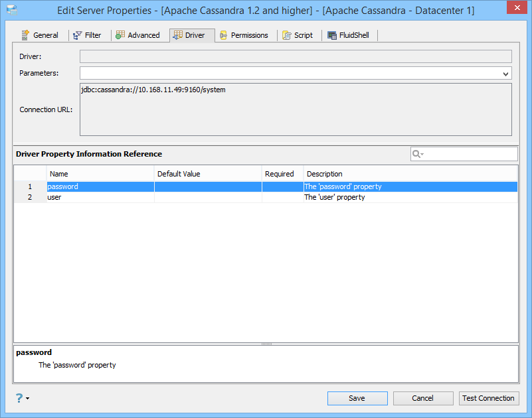Click the FluidShell tab icon
The height and width of the screenshot is (418, 532).
pyautogui.click(x=332, y=35)
